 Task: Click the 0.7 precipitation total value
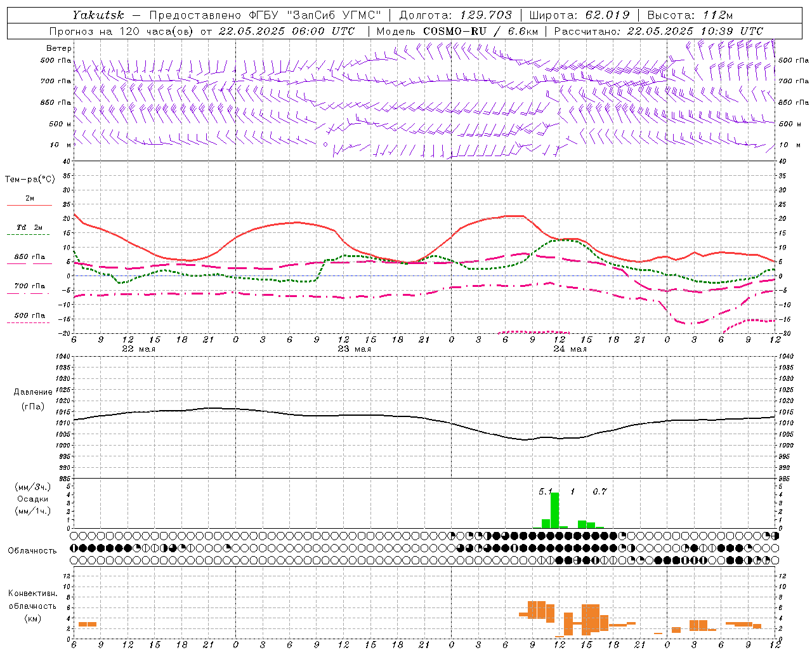(599, 491)
